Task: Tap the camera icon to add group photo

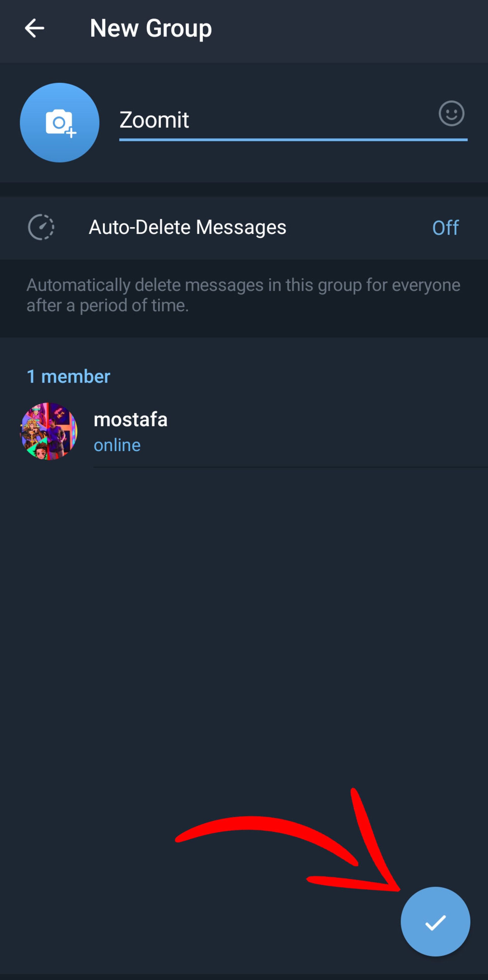Action: (x=60, y=122)
